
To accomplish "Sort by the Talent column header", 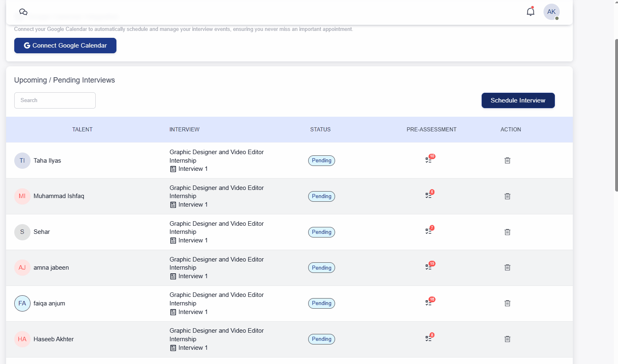I will 82,130.
